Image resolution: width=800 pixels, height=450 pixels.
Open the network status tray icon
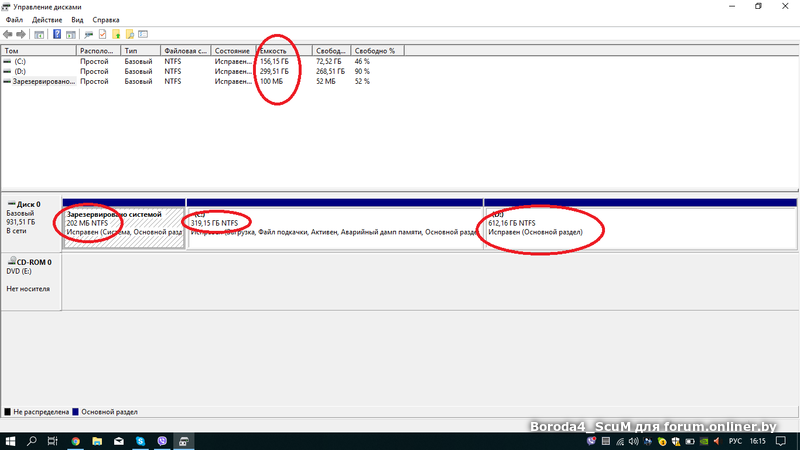(620, 441)
